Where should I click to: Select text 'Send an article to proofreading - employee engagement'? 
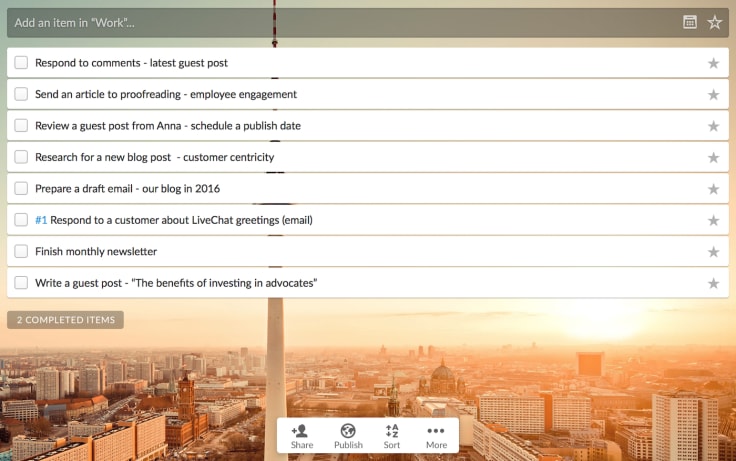coord(166,94)
